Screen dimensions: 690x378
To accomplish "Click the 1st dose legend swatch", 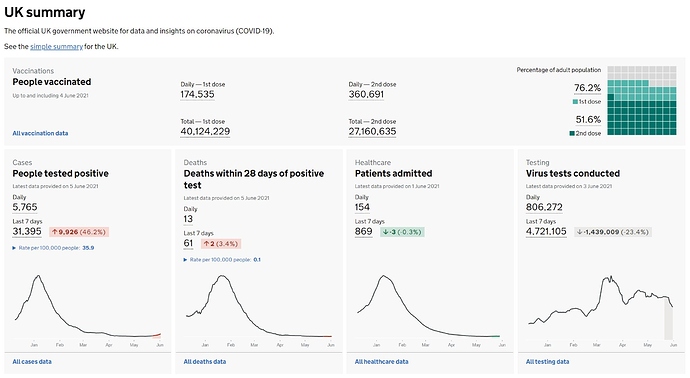I will coord(575,102).
